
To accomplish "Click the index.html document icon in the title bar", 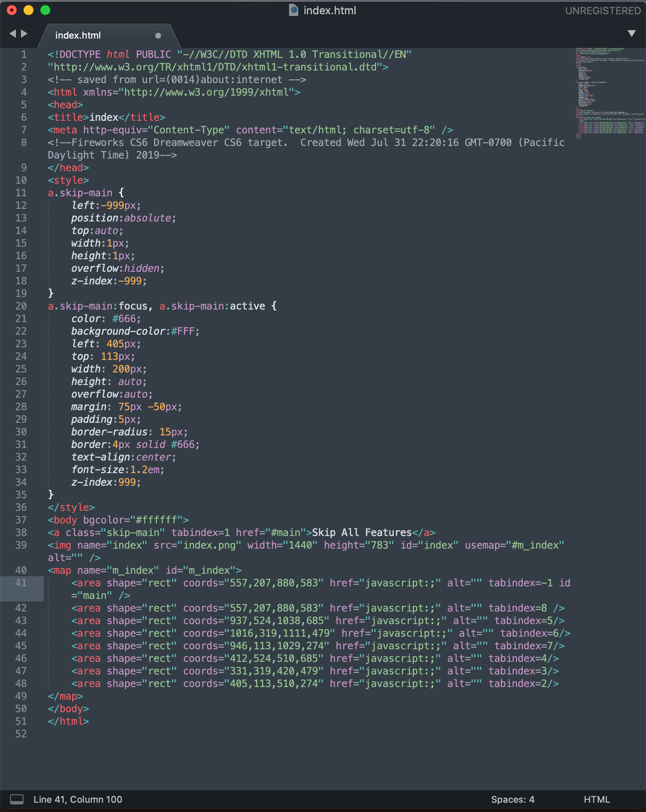I will coord(294,10).
